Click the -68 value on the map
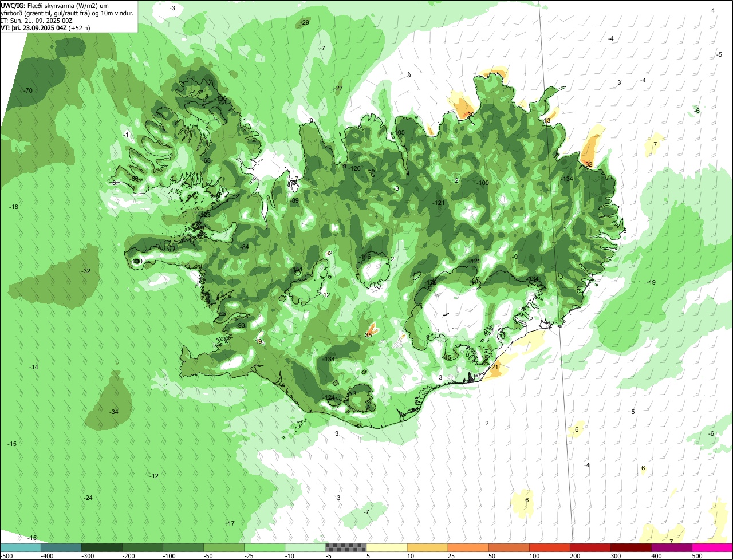This screenshot has width=733, height=560. coord(206,160)
